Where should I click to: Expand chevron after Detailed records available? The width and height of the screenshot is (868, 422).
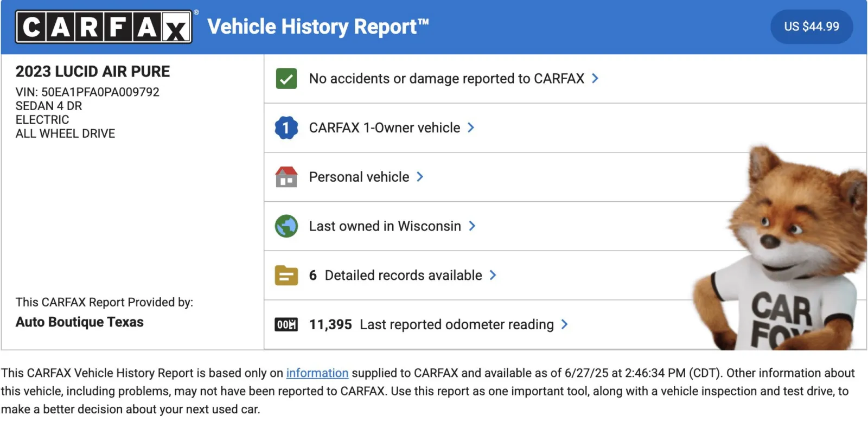493,276
